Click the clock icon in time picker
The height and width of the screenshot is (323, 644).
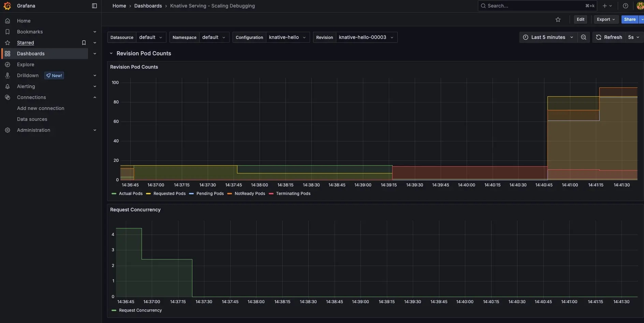click(526, 37)
